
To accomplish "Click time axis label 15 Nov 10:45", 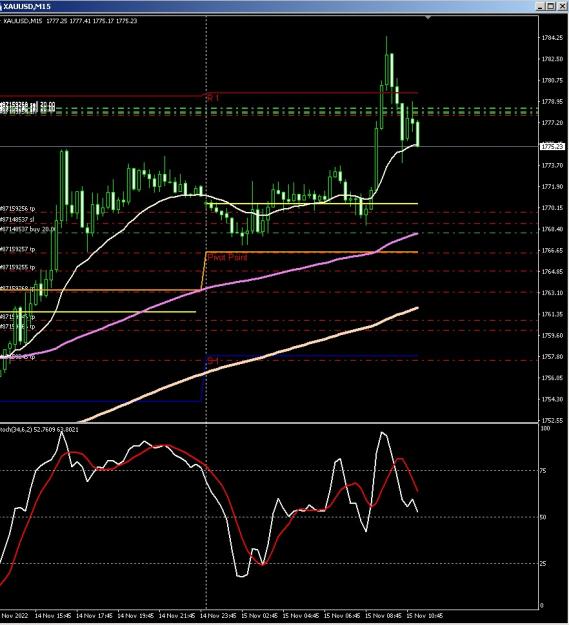I will pyautogui.click(x=425, y=616).
